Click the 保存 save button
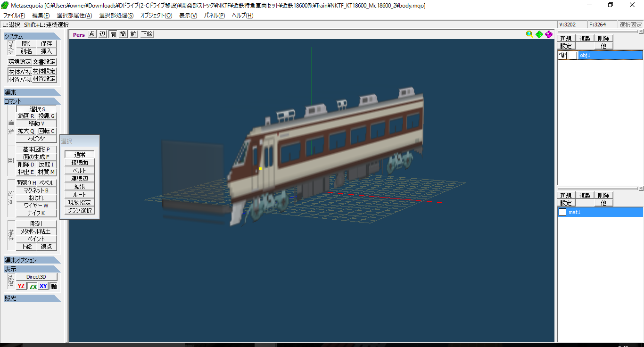644x347 pixels. pyautogui.click(x=47, y=44)
